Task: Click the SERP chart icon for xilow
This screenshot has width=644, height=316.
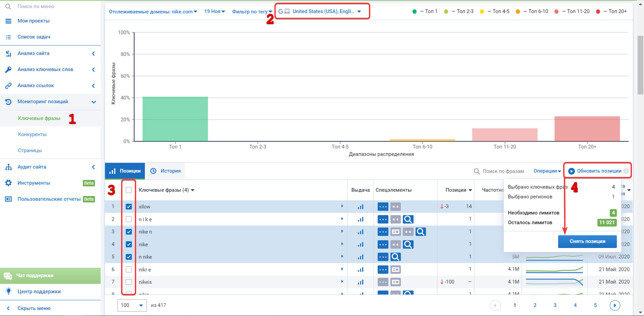Action: (x=361, y=207)
